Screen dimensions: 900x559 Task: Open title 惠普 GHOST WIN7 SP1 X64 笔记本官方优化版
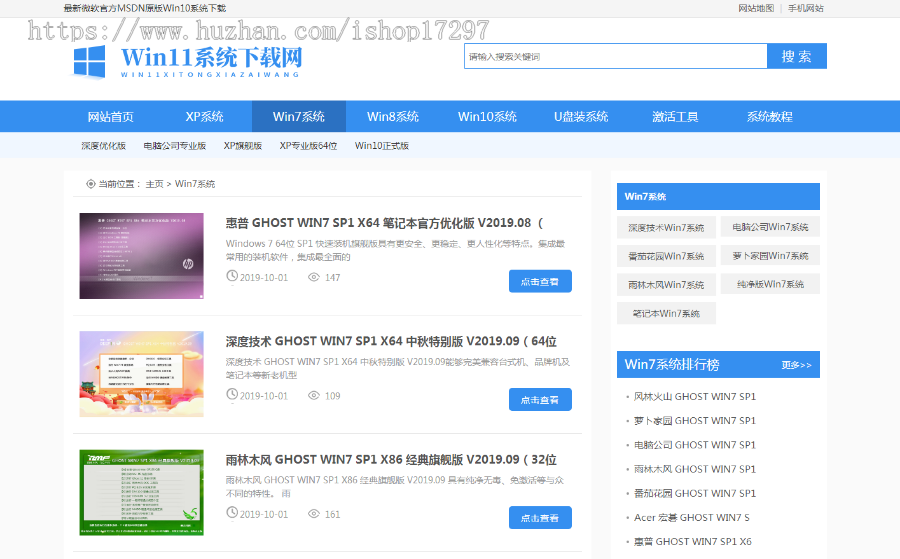coord(384,223)
